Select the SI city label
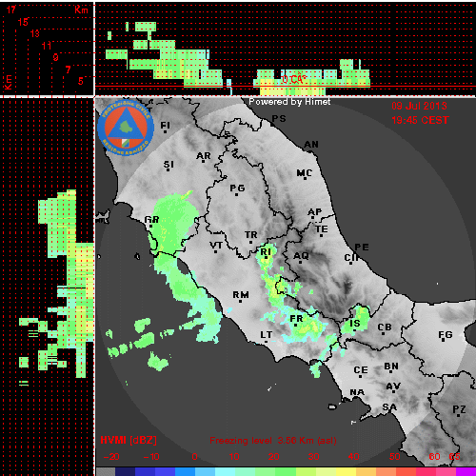 (x=169, y=165)
